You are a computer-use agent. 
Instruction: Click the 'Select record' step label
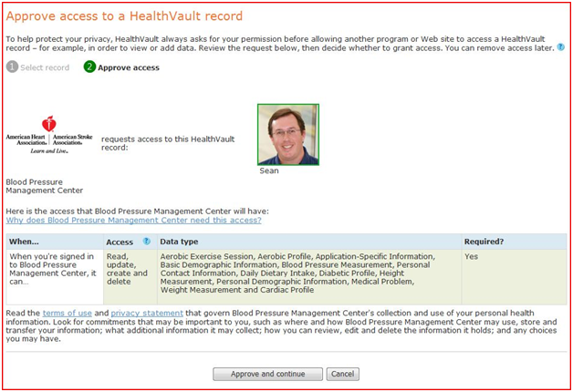click(x=45, y=67)
